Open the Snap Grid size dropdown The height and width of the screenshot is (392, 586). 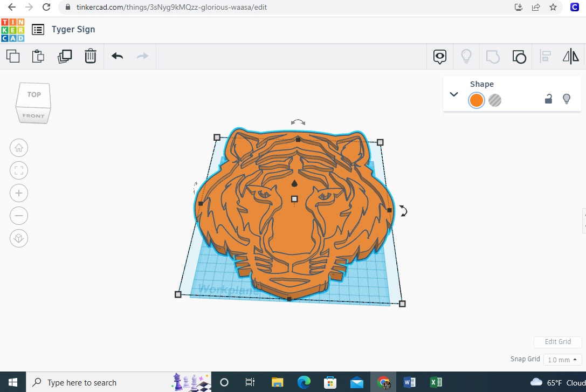coord(562,359)
